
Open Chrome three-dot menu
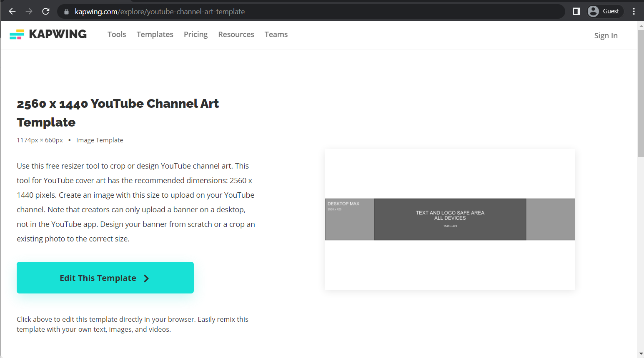click(634, 11)
